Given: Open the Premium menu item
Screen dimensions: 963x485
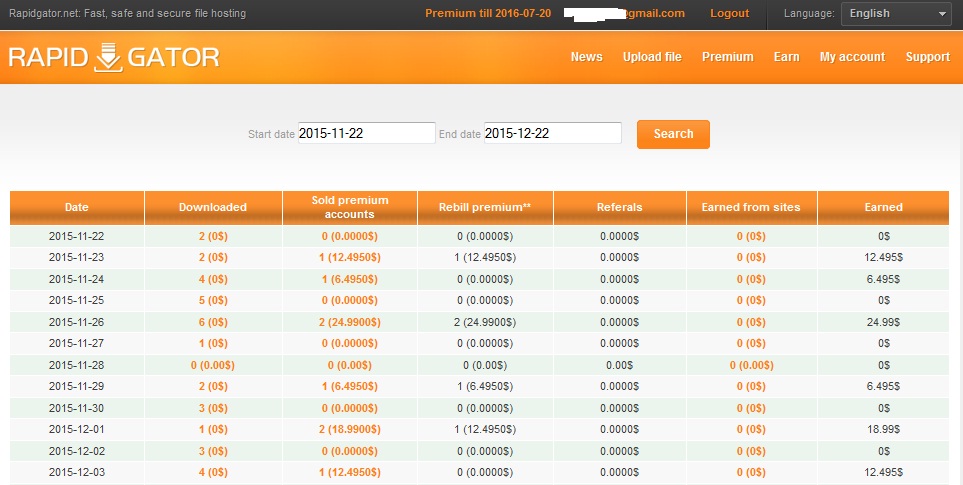Looking at the screenshot, I should click(727, 57).
